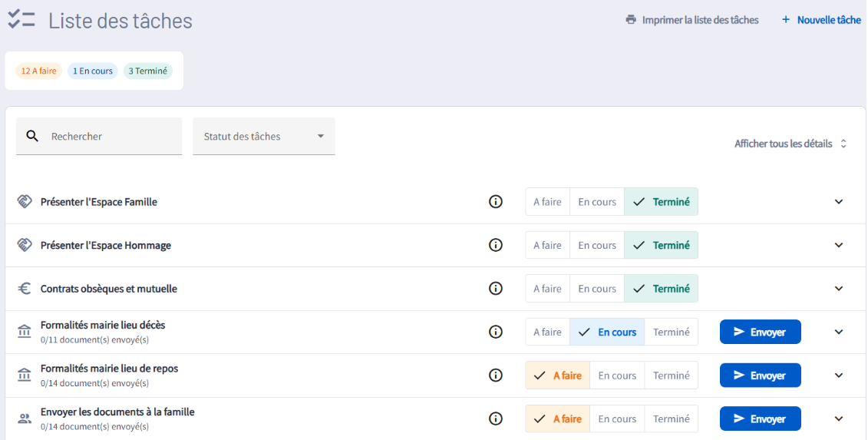Set Formalités mairie lieu de repos to En cours
Viewport: 868px width, 440px height.
617,375
